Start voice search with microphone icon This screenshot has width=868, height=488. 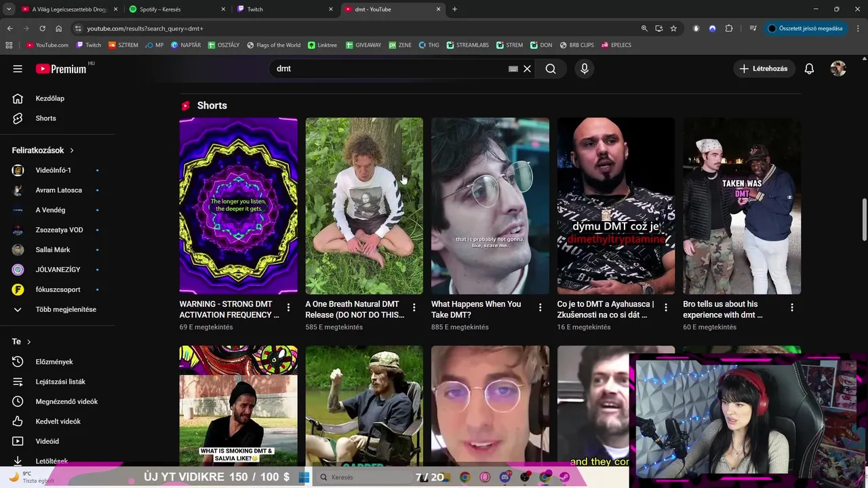[585, 68]
